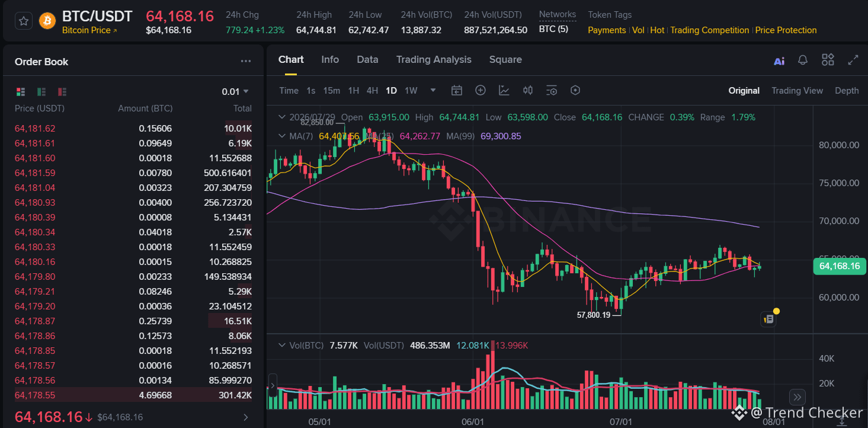Jump to latest candle with double-arrow button
868x428 pixels.
[x=797, y=397]
